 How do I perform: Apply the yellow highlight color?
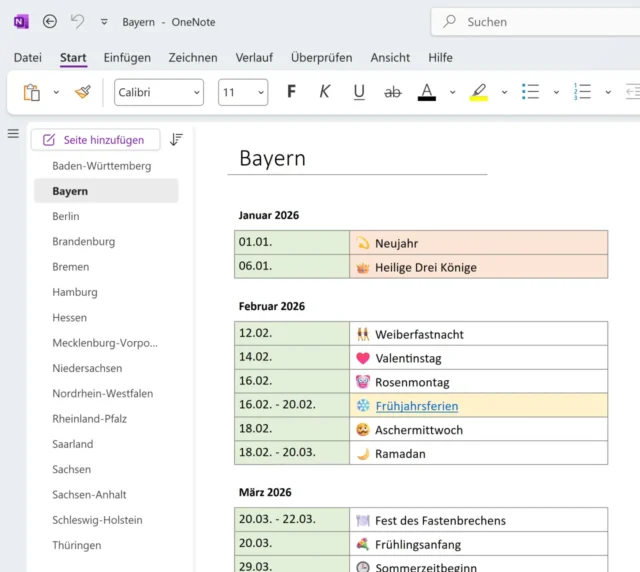[x=478, y=92]
